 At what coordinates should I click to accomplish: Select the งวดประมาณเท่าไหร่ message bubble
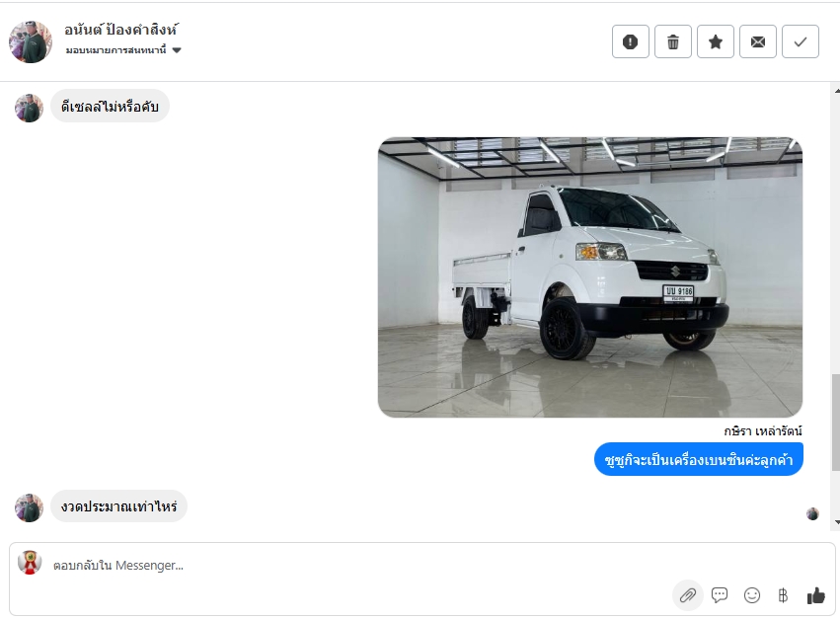click(118, 505)
